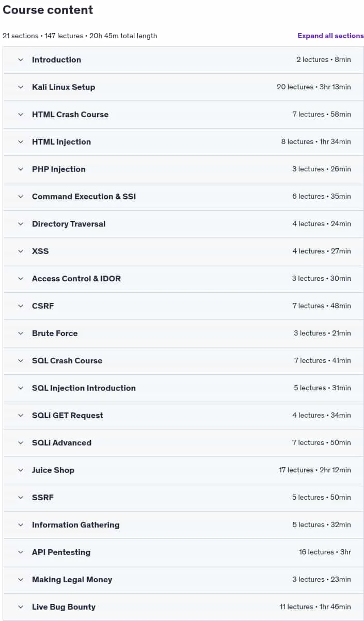Select the Brute Force section title

(55, 333)
